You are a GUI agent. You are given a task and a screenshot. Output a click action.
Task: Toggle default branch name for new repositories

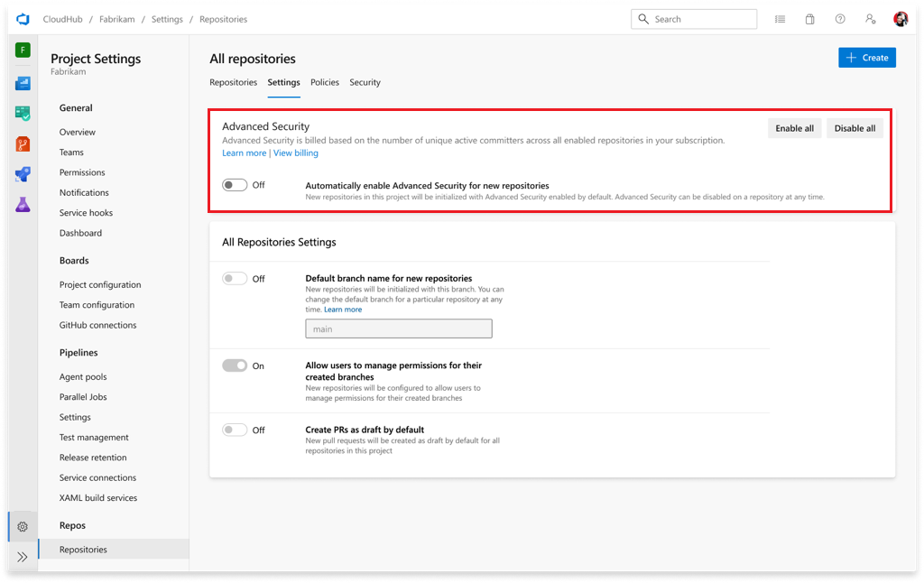point(235,279)
